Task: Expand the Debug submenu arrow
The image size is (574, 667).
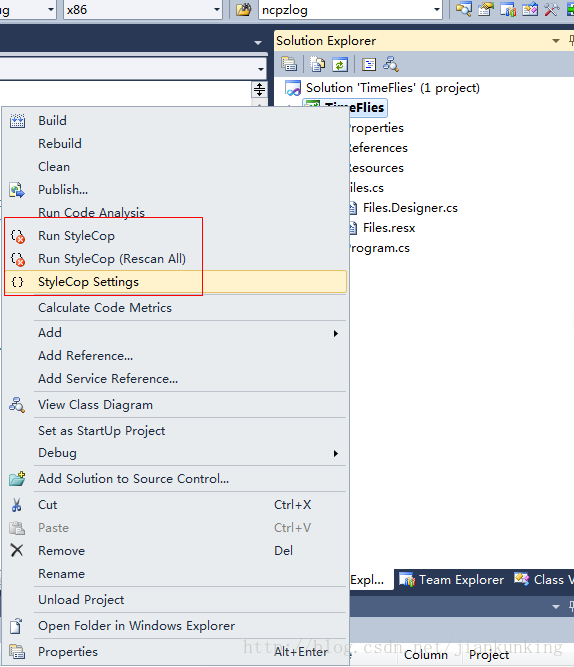Action: click(x=336, y=453)
